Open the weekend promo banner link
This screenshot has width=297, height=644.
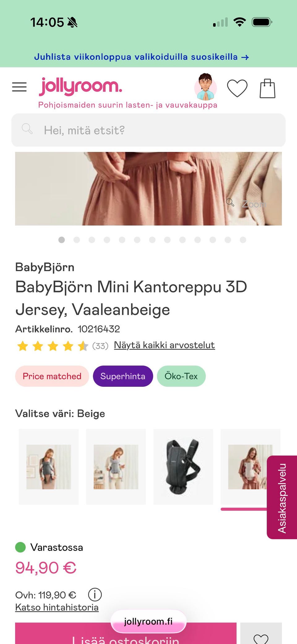(141, 57)
